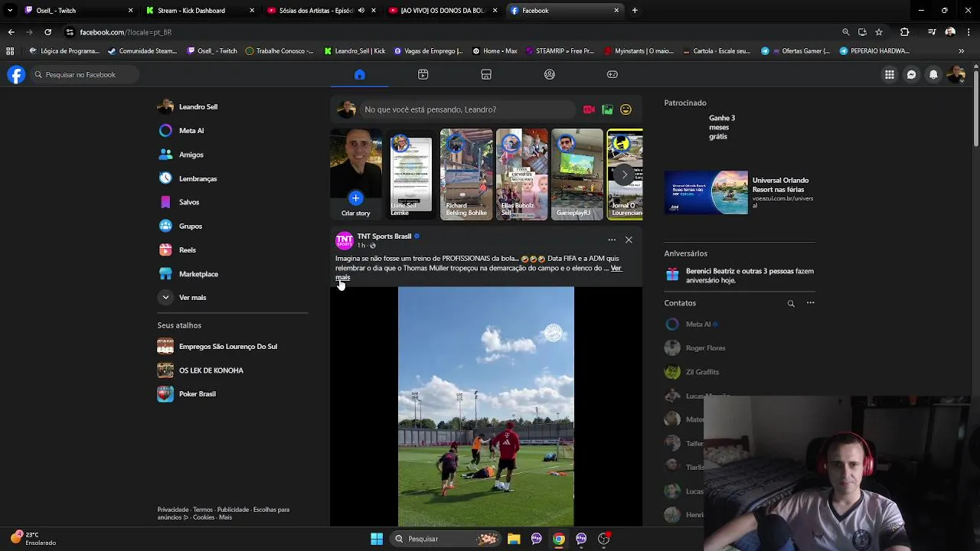Open the TNT Sports Brasil page name
The width and height of the screenshot is (980, 551).
tap(384, 236)
